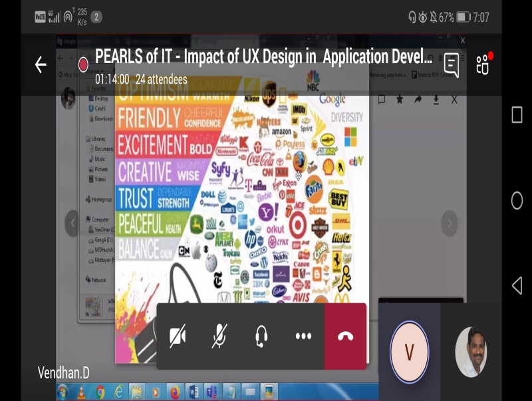This screenshot has width=532, height=401.
Task: Open Microsoft Teams from the shared taskbar
Action: point(212,392)
